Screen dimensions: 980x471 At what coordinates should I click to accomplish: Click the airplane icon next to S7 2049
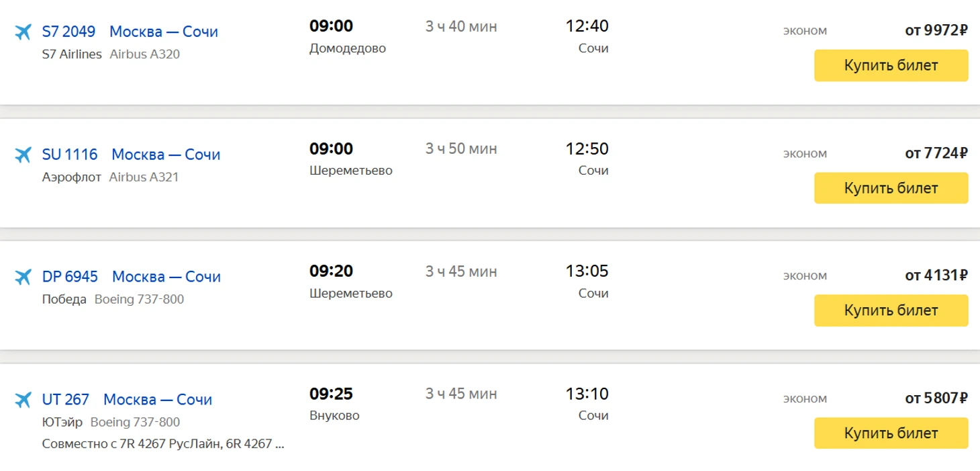[x=23, y=32]
